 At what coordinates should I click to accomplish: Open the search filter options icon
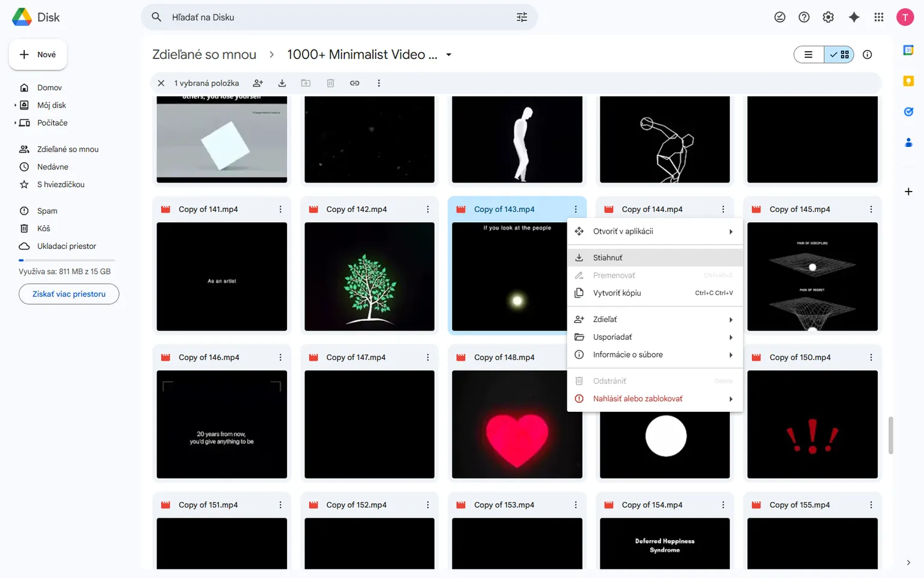click(522, 17)
